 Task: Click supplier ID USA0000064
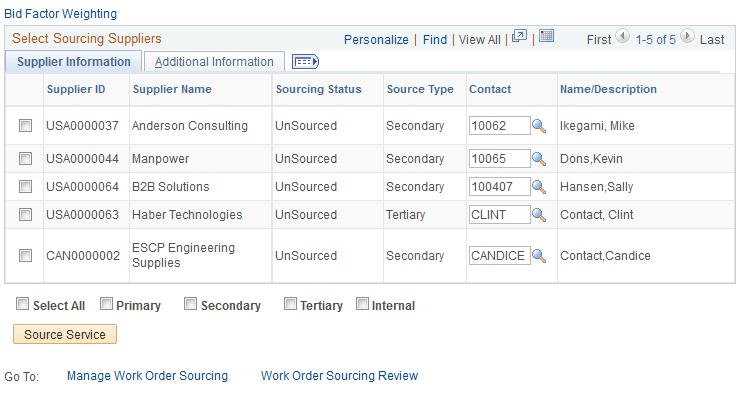[82, 187]
